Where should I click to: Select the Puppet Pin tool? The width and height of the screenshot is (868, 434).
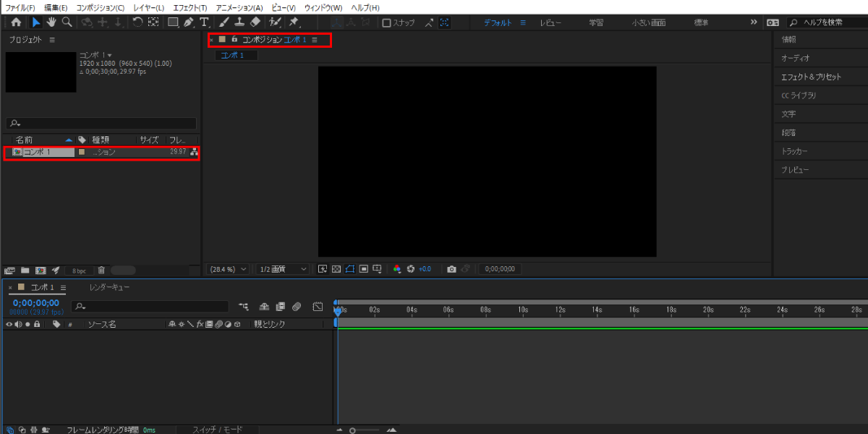click(x=294, y=22)
